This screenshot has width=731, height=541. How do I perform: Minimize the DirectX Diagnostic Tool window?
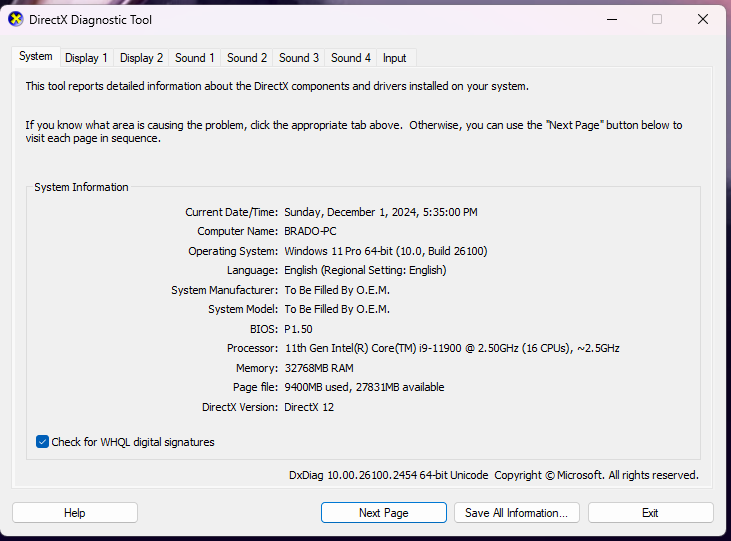coord(612,20)
